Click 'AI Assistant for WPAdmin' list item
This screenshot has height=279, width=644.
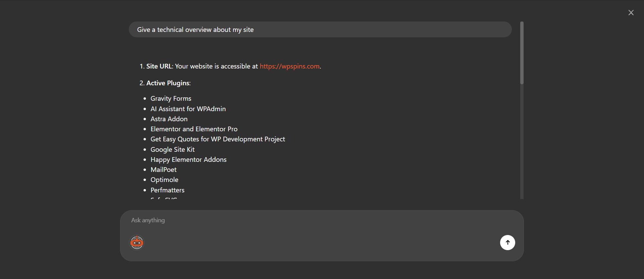pos(188,109)
